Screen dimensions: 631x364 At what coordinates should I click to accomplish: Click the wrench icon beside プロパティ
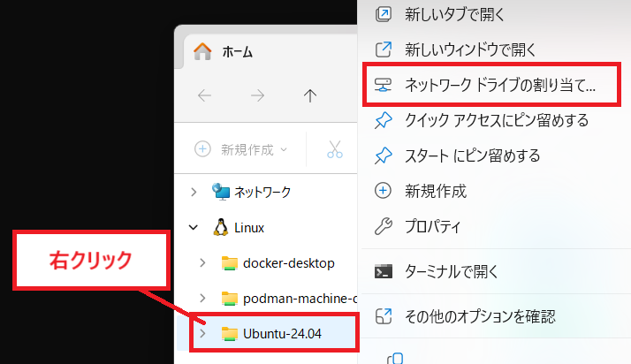[x=384, y=226]
